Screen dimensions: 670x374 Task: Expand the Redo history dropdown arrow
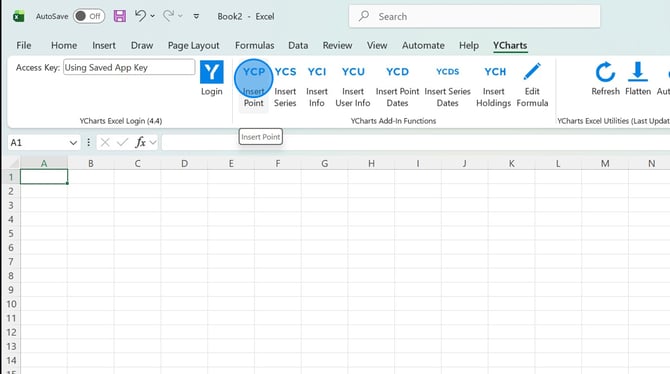[180, 16]
